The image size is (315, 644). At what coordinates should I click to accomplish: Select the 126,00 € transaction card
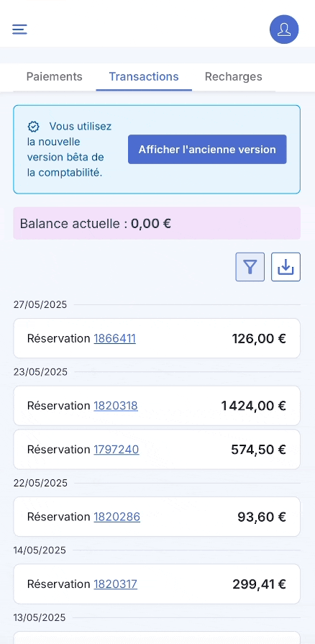pos(157,338)
